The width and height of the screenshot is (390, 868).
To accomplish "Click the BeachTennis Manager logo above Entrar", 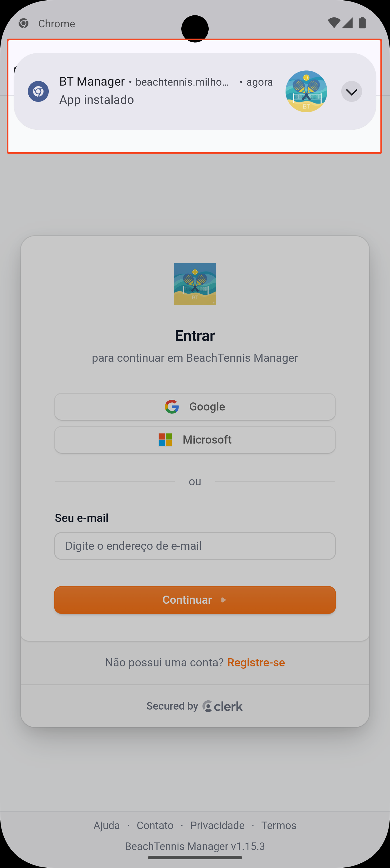I will (x=194, y=284).
